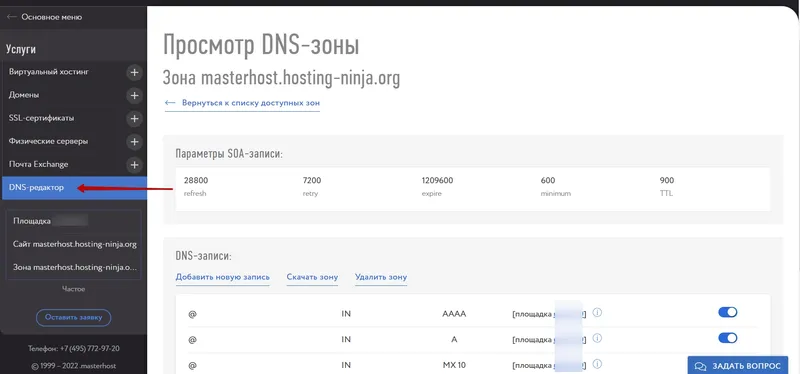Click the retry value 7200
The height and width of the screenshot is (374, 800).
pyautogui.click(x=312, y=180)
